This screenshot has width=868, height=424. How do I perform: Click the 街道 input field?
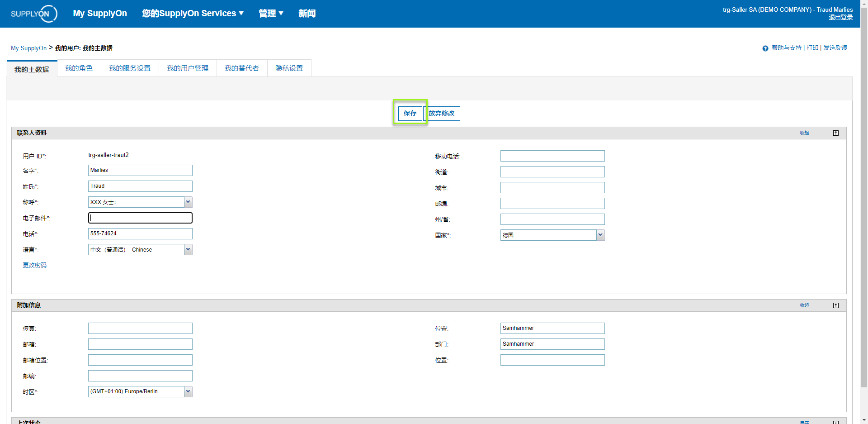pyautogui.click(x=552, y=172)
